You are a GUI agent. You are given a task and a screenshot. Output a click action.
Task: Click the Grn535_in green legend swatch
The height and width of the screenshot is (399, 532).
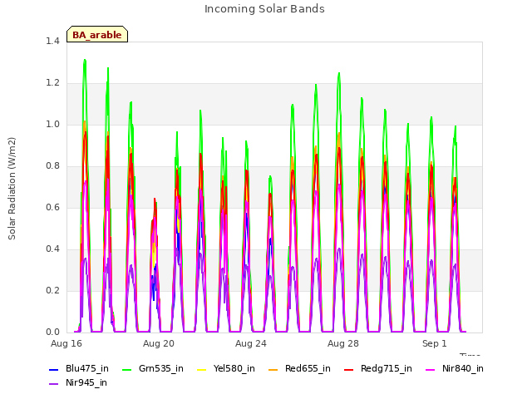126,369
